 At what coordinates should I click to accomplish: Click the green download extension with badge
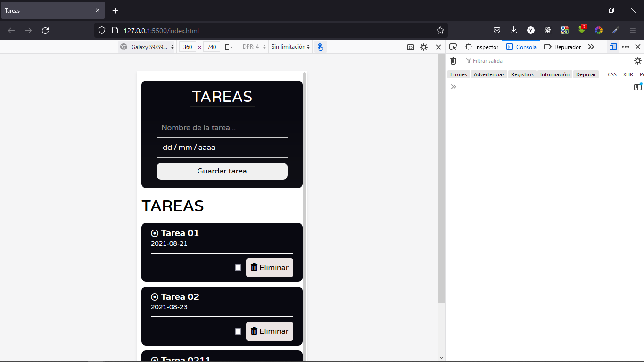(x=582, y=29)
